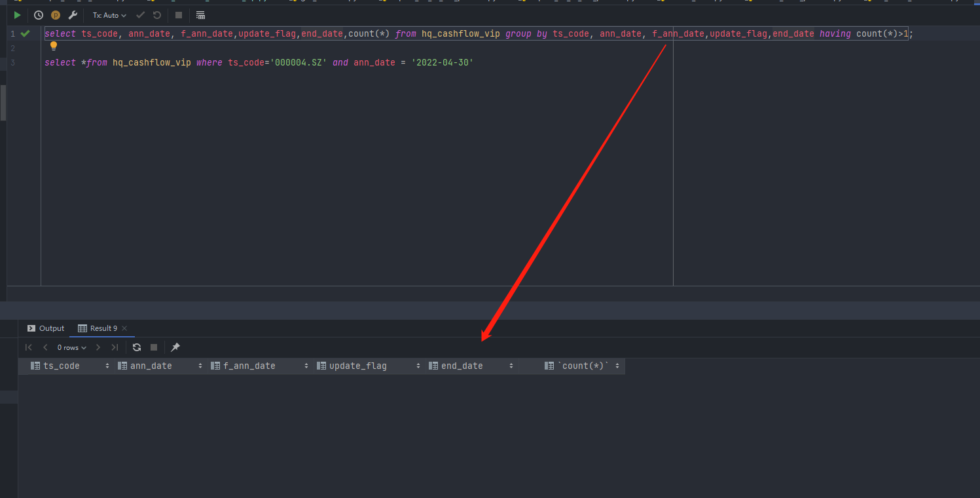Screen dimensions: 980x498
Task: Open the Tx: Auto transaction mode dropdown
Action: [x=109, y=15]
